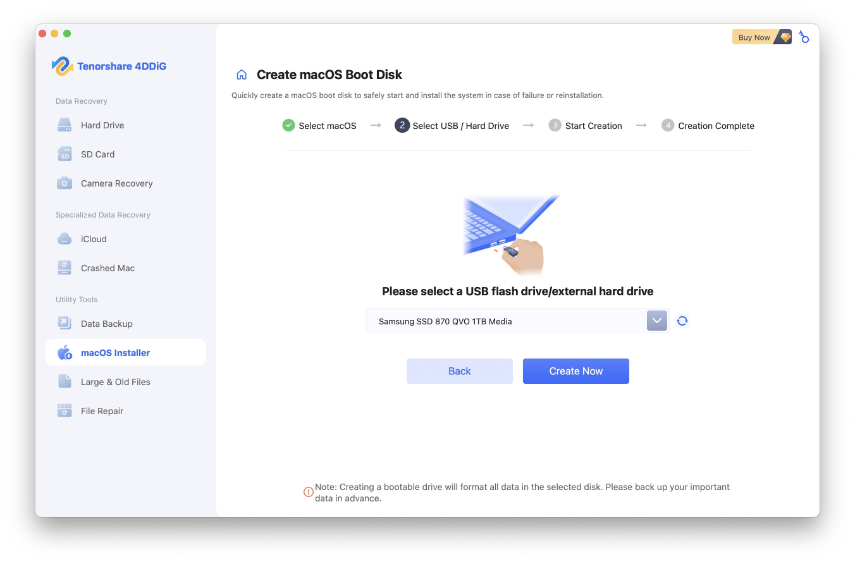This screenshot has height=564, width=855.
Task: Select the Samsung SSD 870 QVO field
Action: (517, 321)
